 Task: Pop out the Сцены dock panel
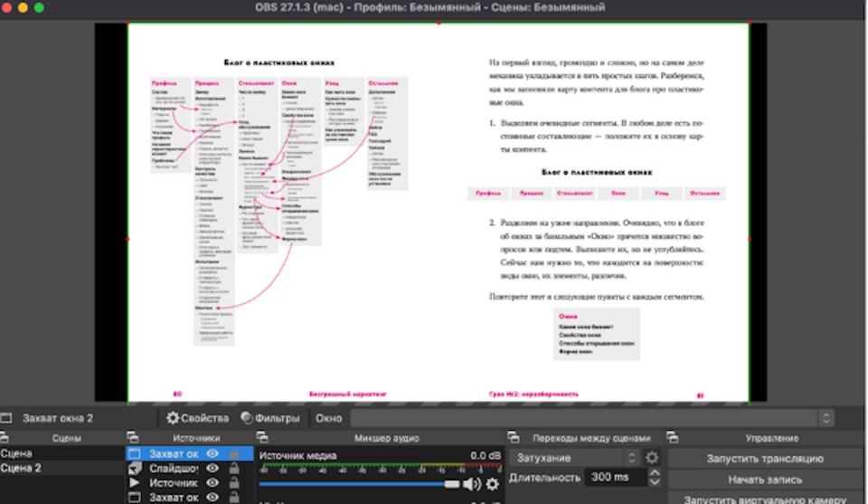coord(5,438)
